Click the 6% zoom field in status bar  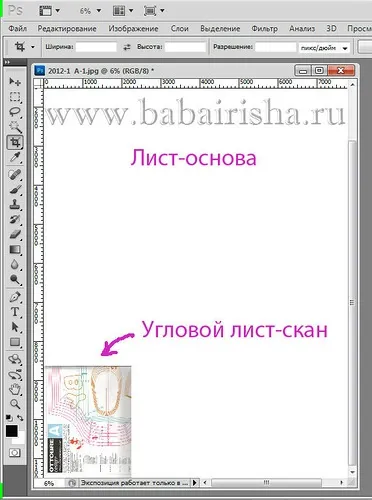[x=49, y=483]
